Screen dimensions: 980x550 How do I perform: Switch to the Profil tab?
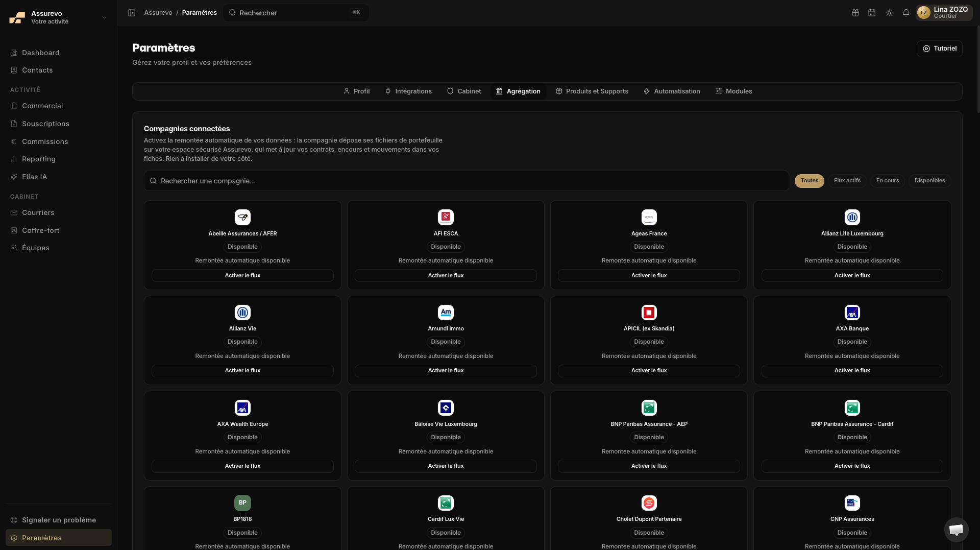point(356,91)
